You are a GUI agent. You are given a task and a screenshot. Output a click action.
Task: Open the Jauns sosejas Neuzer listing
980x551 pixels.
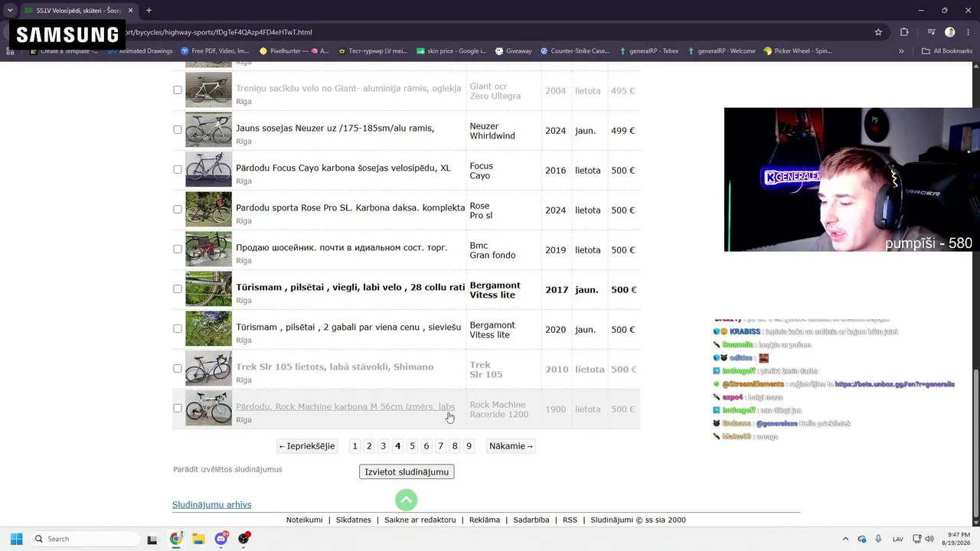click(x=335, y=129)
